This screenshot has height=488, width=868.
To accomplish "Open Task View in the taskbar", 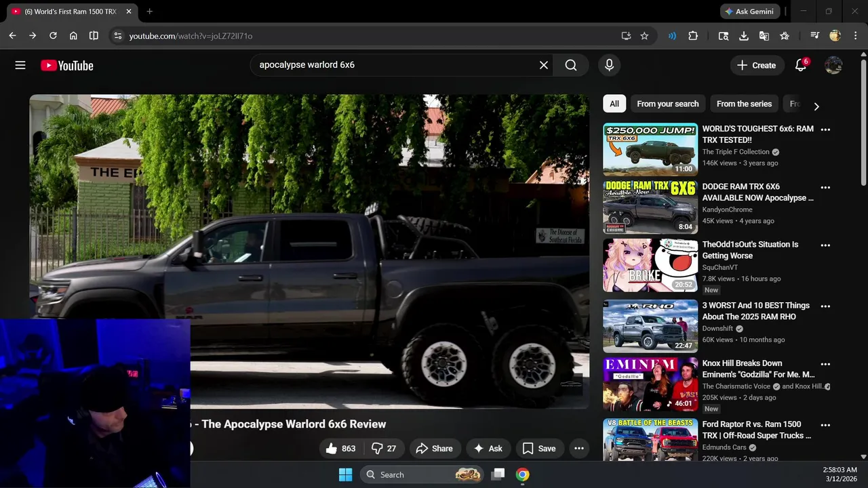I will coord(498,474).
